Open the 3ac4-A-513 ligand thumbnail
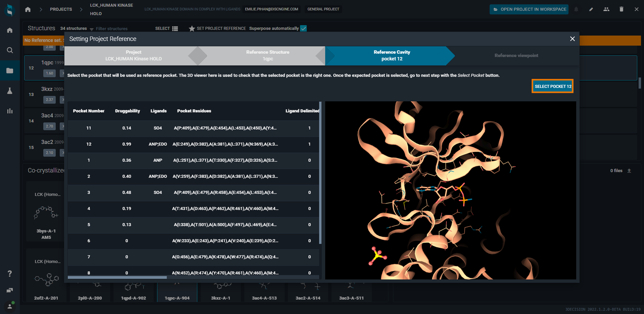Viewport: 644px width, 314px height. tap(264, 292)
